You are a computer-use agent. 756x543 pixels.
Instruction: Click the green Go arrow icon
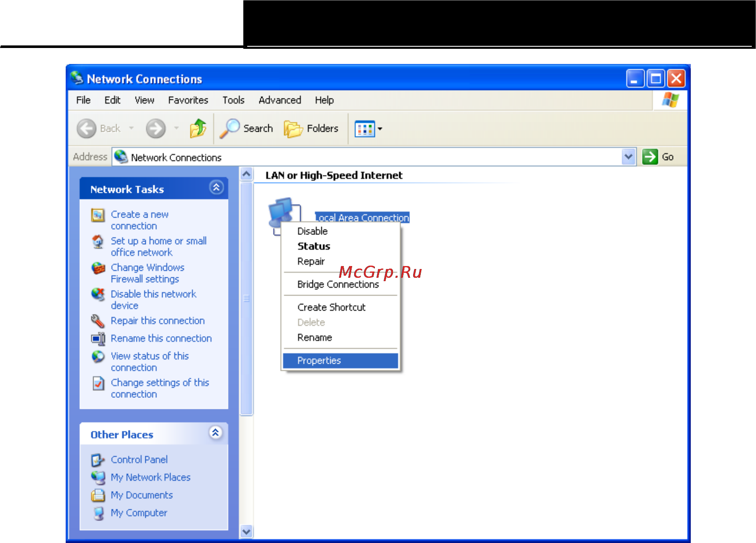[650, 157]
